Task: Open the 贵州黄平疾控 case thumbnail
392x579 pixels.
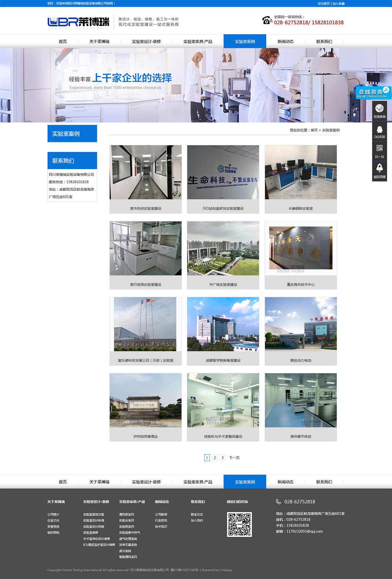Action: point(301,400)
